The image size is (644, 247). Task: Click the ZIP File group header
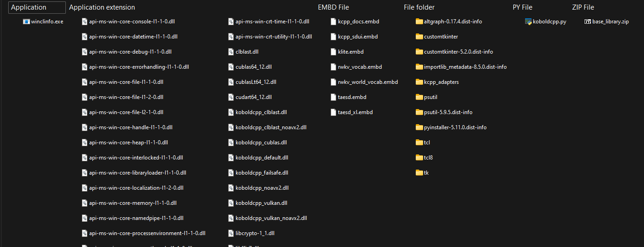(583, 7)
